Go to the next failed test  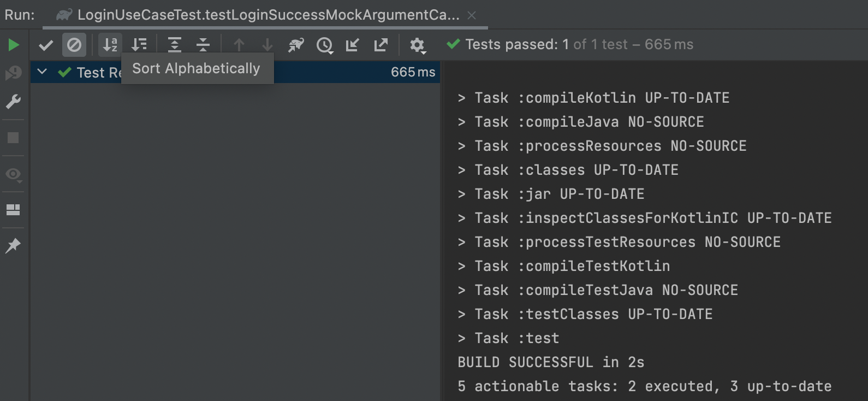(x=267, y=45)
